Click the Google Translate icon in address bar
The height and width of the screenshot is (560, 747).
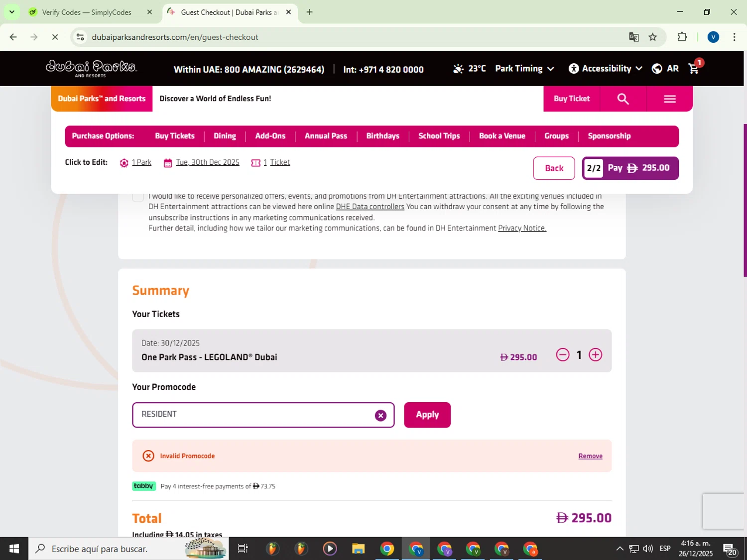(x=633, y=37)
